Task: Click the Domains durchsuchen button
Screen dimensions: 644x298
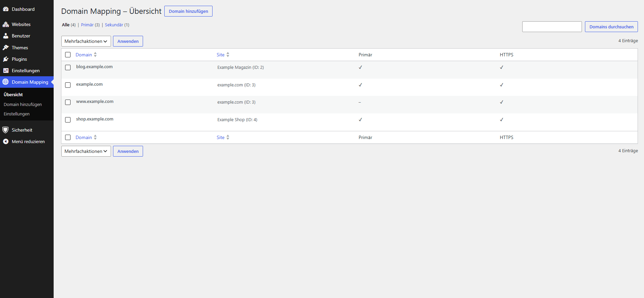Action: tap(611, 27)
